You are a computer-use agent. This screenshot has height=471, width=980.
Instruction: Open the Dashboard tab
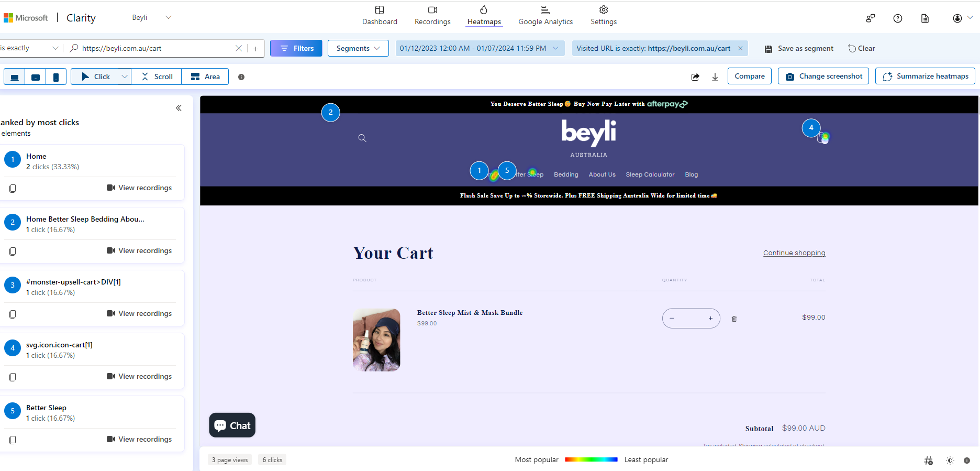[380, 16]
